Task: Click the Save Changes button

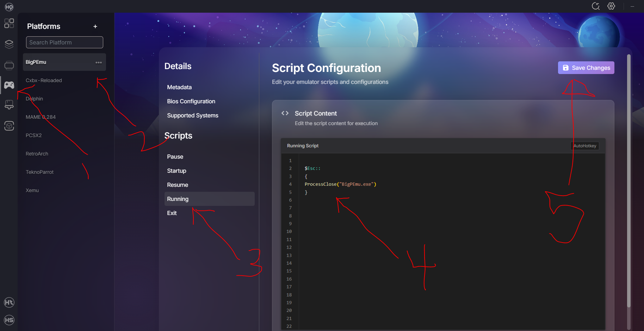Action: point(586,68)
